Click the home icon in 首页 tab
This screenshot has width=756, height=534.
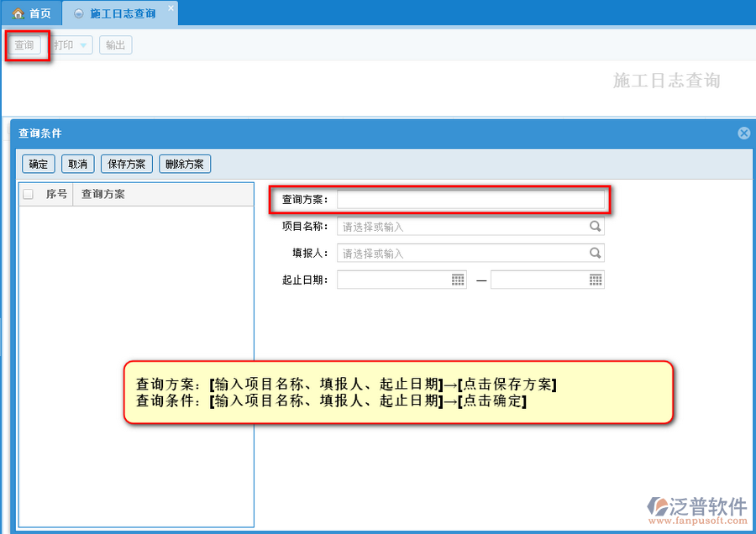point(18,13)
